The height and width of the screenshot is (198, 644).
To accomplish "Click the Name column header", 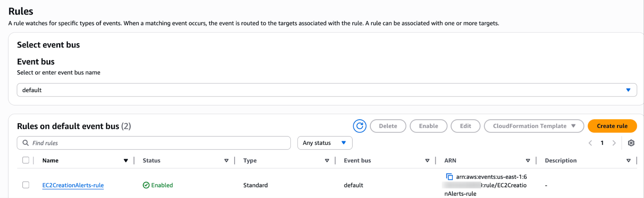I will [50, 161].
